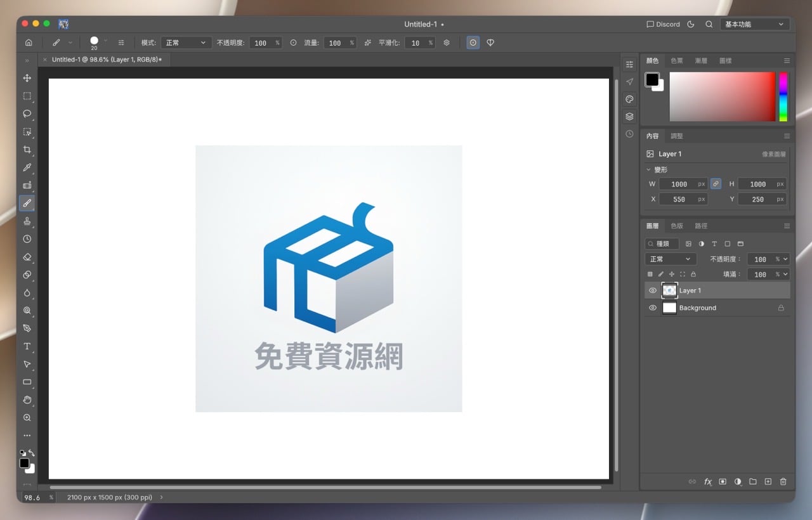Select the Clone Stamp tool
Viewport: 812px width, 520px height.
(27, 221)
